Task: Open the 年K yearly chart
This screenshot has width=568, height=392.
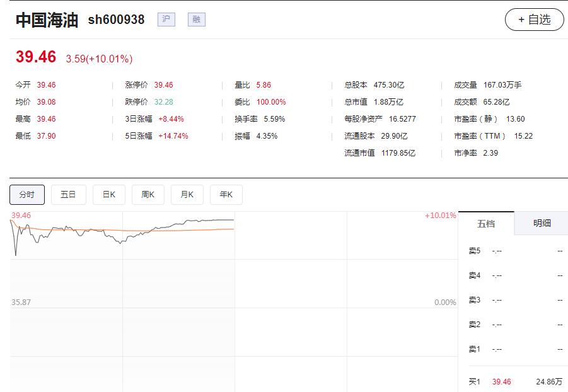Action: click(x=226, y=195)
